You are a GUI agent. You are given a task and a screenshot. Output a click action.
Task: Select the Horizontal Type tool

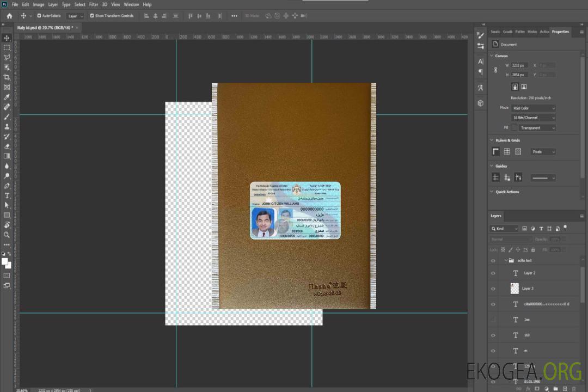[x=7, y=195]
